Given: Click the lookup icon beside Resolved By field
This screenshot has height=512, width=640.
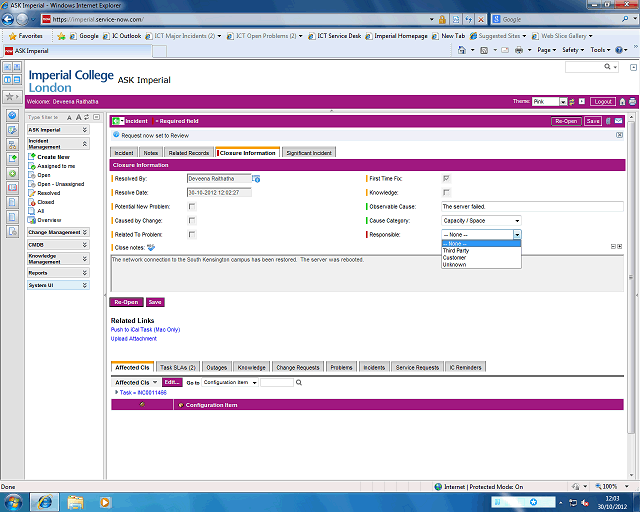Looking at the screenshot, I should click(256, 178).
